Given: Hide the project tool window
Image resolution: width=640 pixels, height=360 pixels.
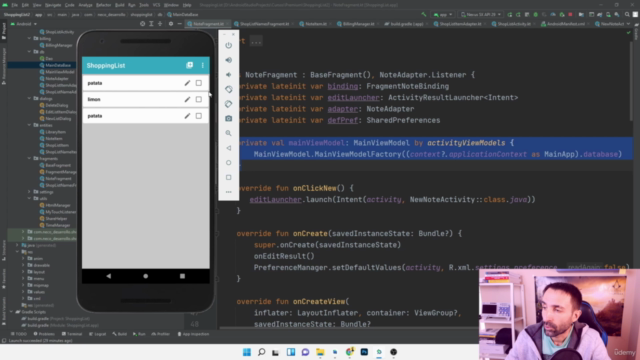Looking at the screenshot, I should [x=179, y=24].
